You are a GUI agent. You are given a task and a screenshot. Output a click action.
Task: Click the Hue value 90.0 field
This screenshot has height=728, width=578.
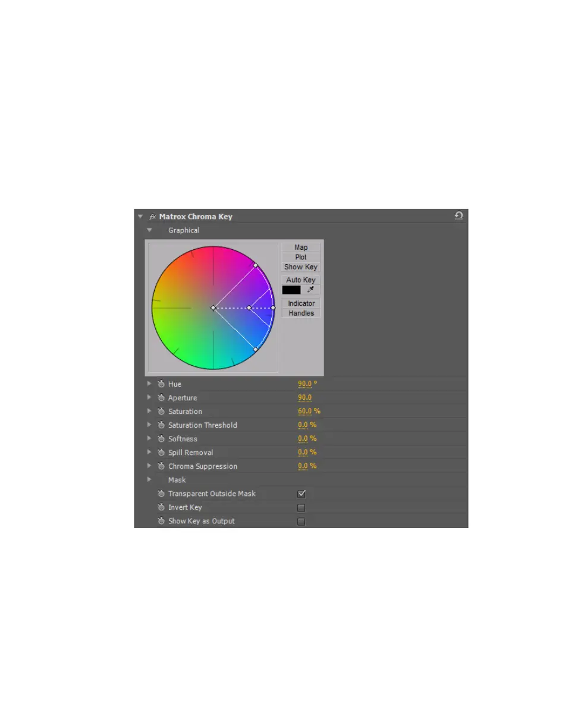point(305,384)
